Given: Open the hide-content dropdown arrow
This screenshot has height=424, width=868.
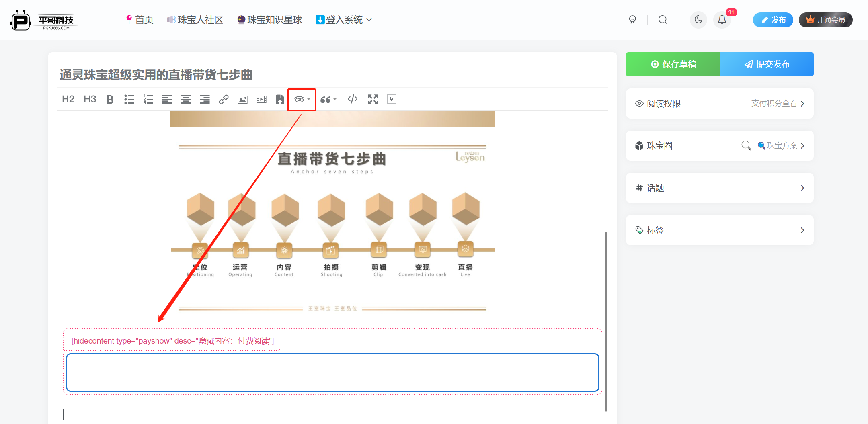Looking at the screenshot, I should (x=308, y=99).
